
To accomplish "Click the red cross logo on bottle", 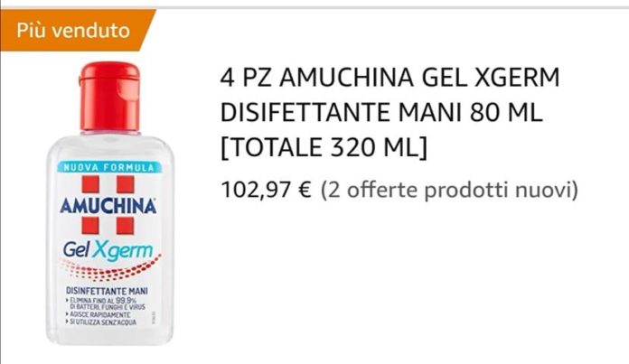I will coord(108,205).
